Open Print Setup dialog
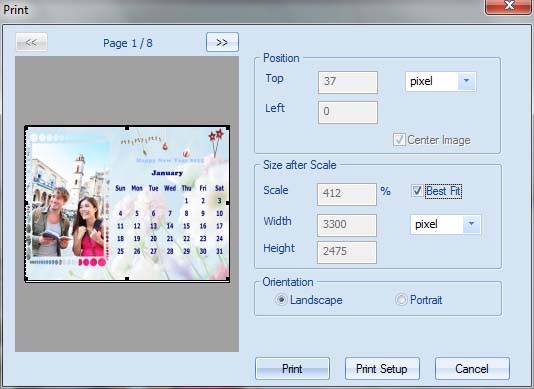 382,369
